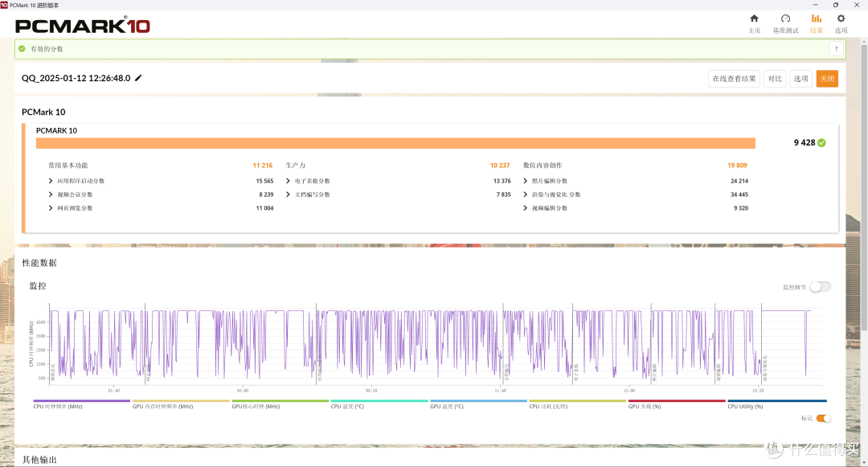The image size is (868, 467).
Task: Open the 选项 button beside 对比
Action: tap(800, 79)
